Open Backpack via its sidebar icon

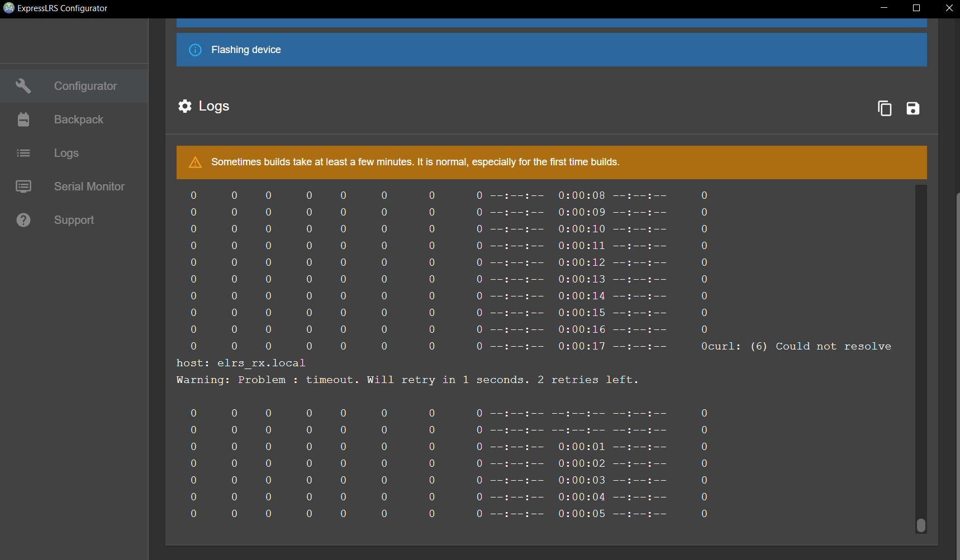pos(23,119)
